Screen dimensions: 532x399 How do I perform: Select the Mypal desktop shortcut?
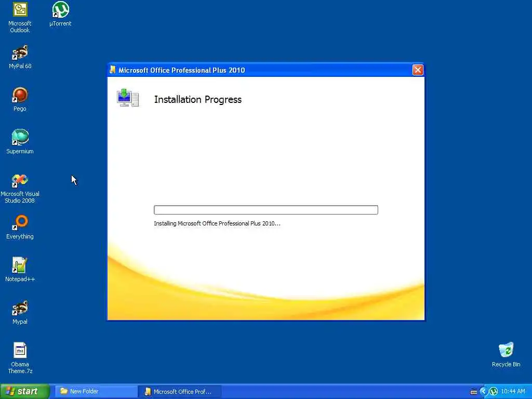click(20, 312)
